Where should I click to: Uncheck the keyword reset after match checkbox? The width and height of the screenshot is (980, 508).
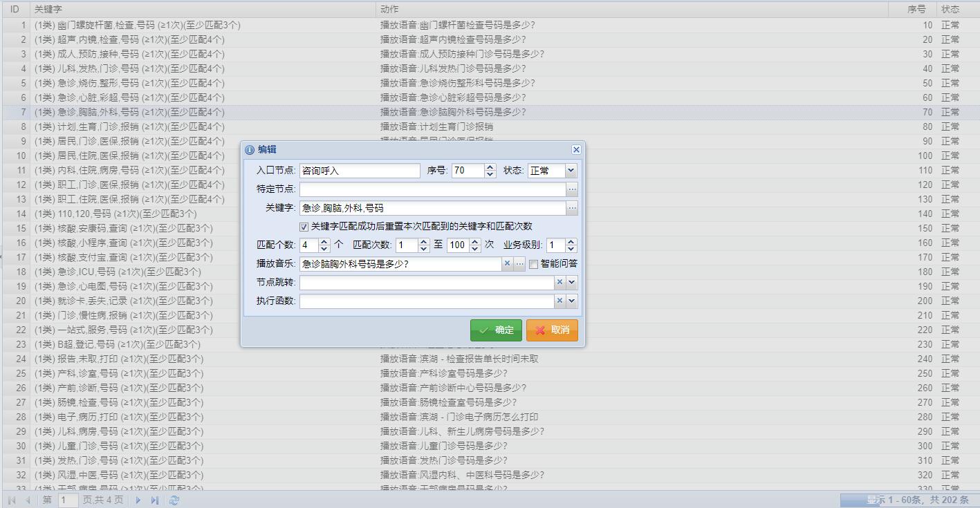point(304,227)
